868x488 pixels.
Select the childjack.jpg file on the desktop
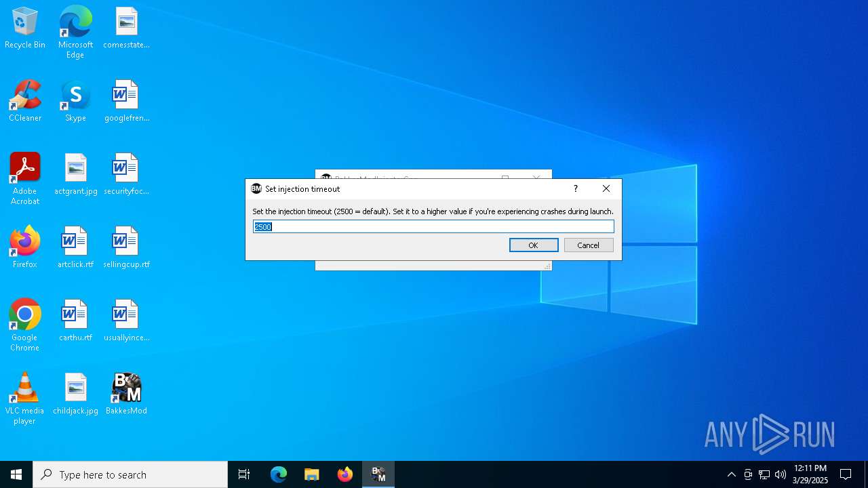pos(75,394)
